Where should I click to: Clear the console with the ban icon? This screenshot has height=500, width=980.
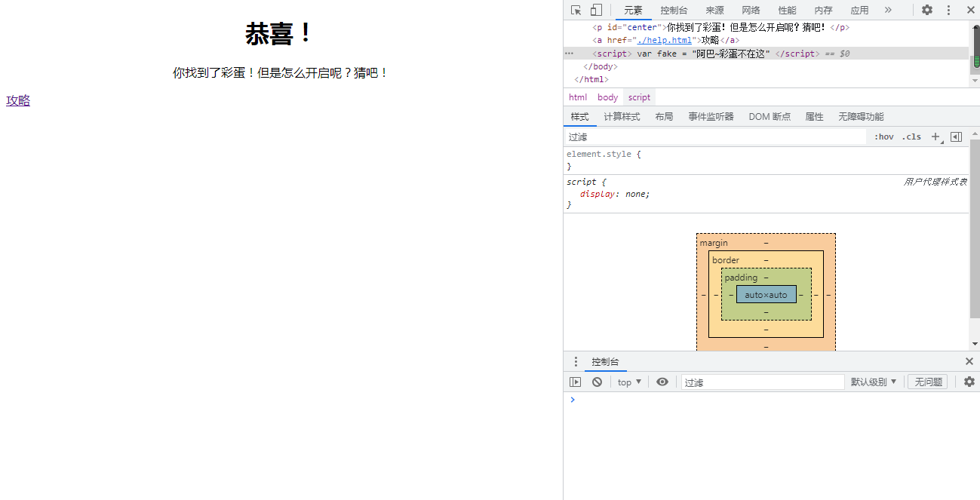pyautogui.click(x=597, y=382)
